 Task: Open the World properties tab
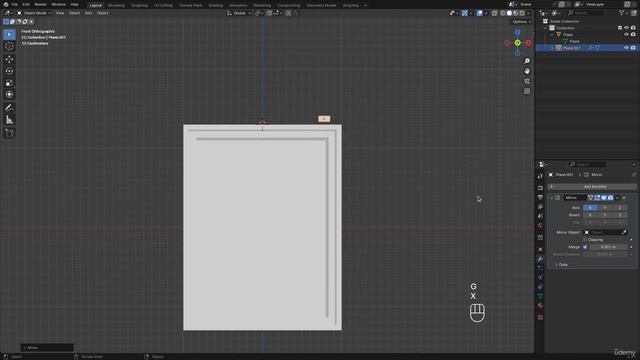[x=540, y=226]
